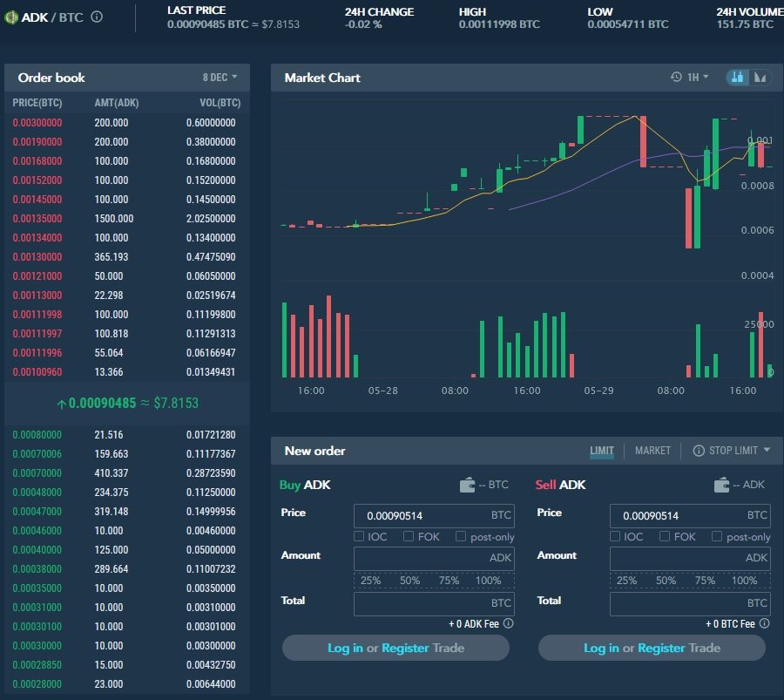This screenshot has width=784, height=700.
Task: Expand the STOP LIMIT order type dropdown
Action: coord(767,451)
